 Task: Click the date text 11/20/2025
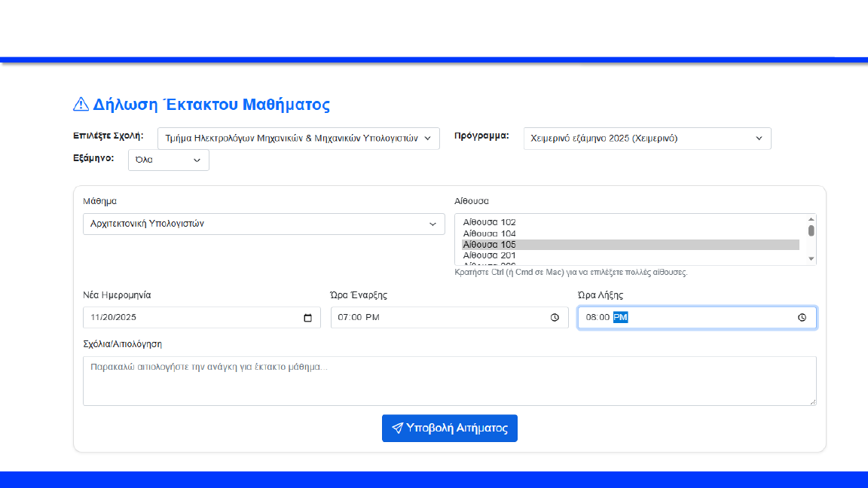113,318
